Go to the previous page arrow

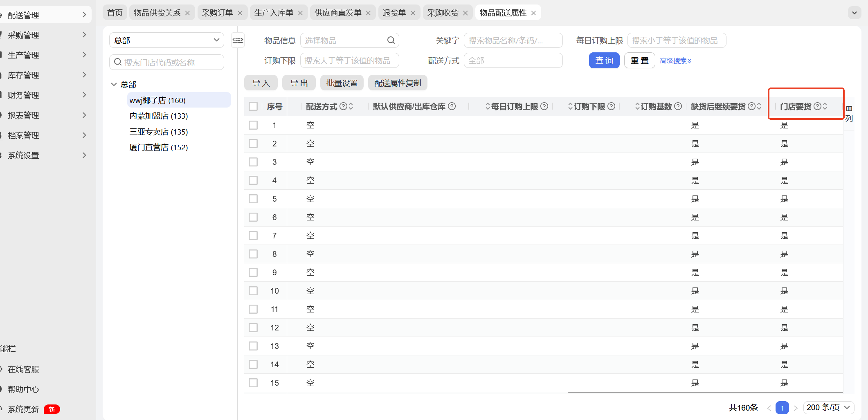pyautogui.click(x=769, y=408)
